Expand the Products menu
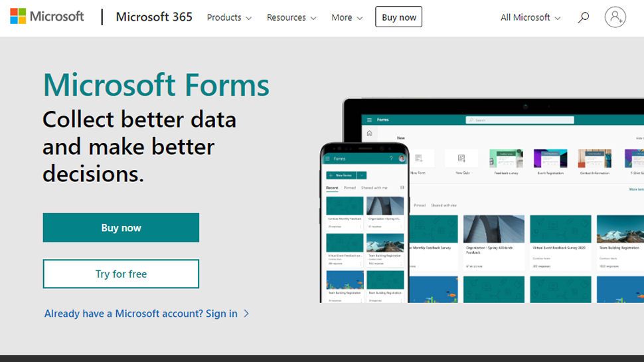Image resolution: width=644 pixels, height=362 pixels. click(x=229, y=18)
